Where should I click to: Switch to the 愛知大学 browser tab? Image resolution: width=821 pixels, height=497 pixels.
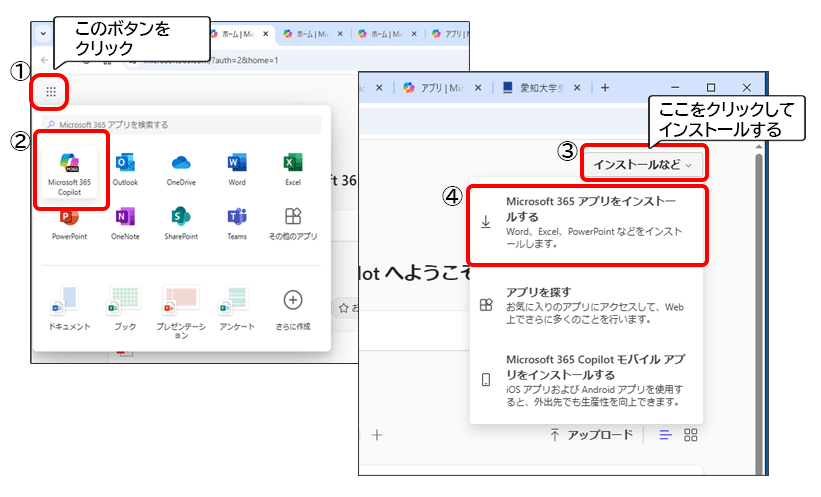pos(538,88)
